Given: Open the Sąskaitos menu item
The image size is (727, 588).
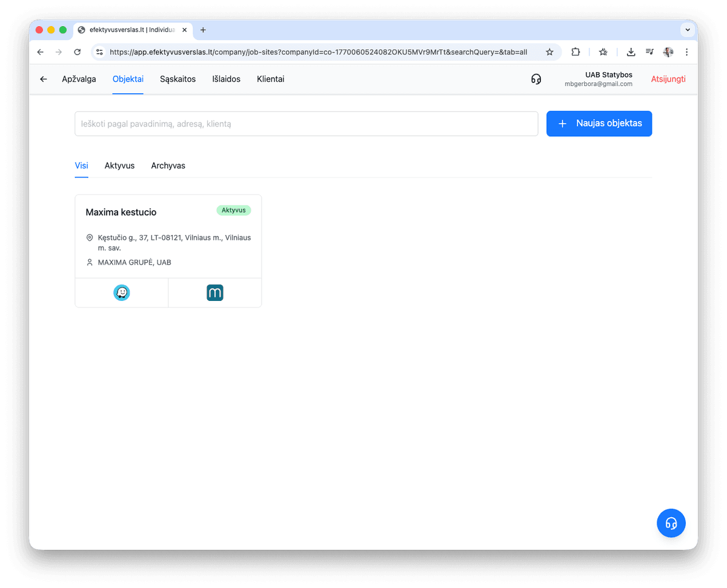Looking at the screenshot, I should [178, 79].
